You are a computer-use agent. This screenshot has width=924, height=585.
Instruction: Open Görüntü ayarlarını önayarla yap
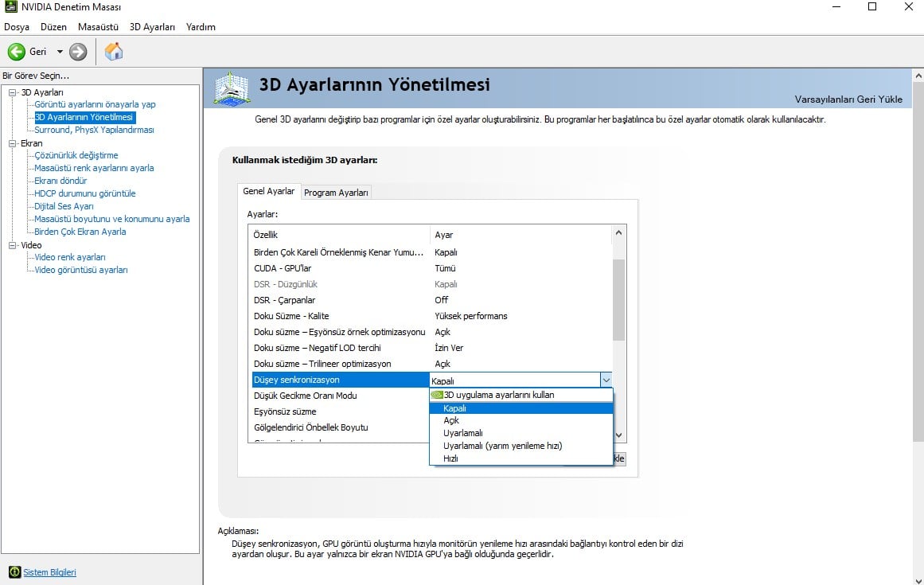point(95,104)
